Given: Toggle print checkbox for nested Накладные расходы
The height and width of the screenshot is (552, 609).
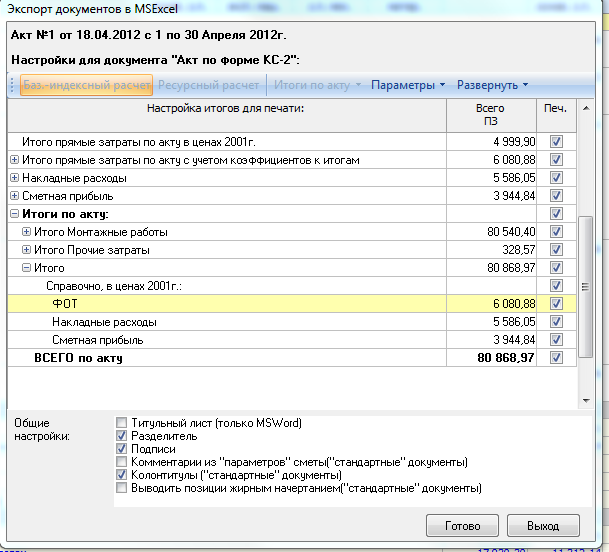Looking at the screenshot, I should 556,321.
